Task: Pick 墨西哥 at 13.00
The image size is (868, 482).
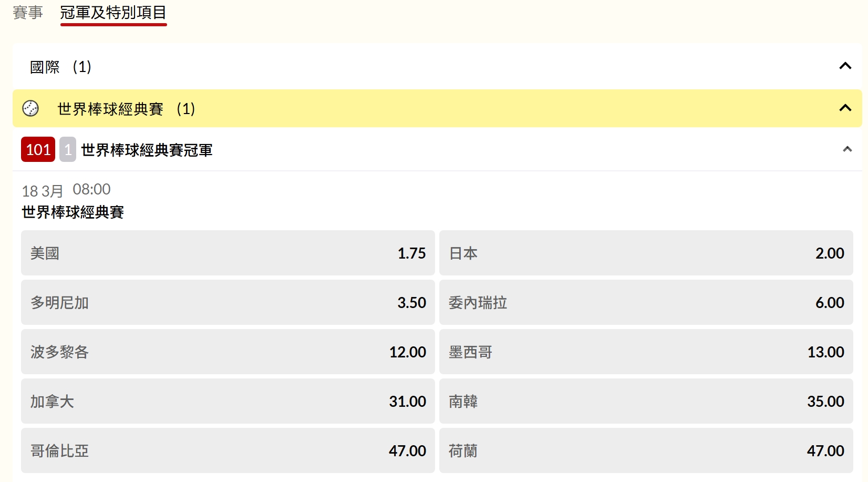Action: click(x=646, y=352)
